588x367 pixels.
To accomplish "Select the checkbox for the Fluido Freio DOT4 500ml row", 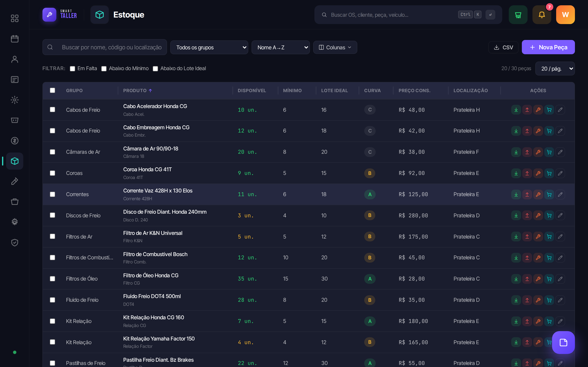I will click(x=52, y=300).
